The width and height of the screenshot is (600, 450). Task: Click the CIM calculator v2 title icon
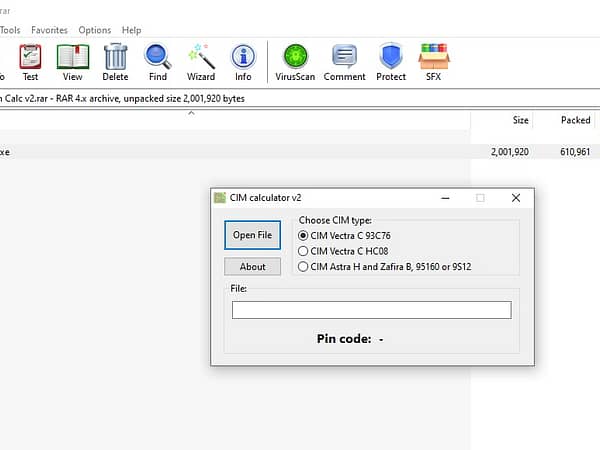(x=220, y=198)
